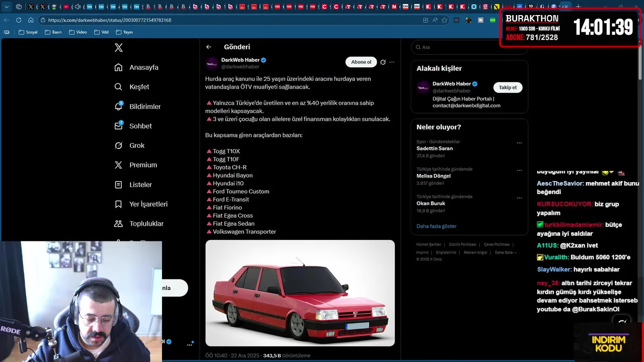
Task: Click Reklam bilgisi footer link
Action: (x=475, y=252)
